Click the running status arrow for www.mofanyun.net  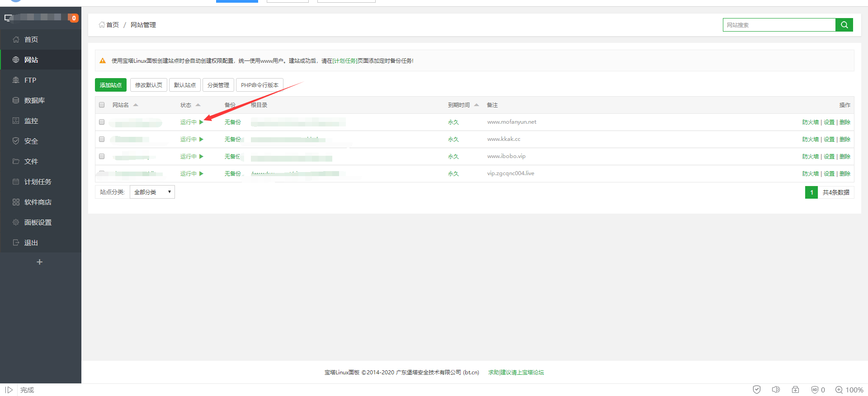pyautogui.click(x=201, y=122)
